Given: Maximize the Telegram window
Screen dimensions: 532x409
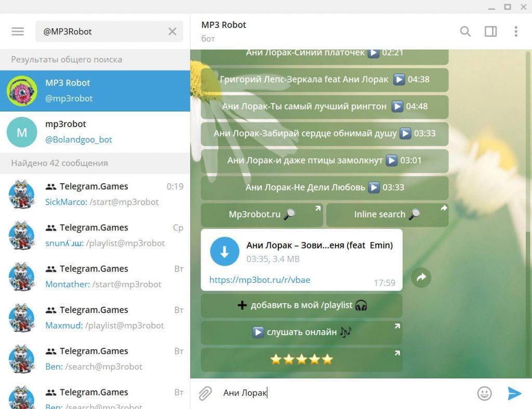Looking at the screenshot, I should (508, 7).
